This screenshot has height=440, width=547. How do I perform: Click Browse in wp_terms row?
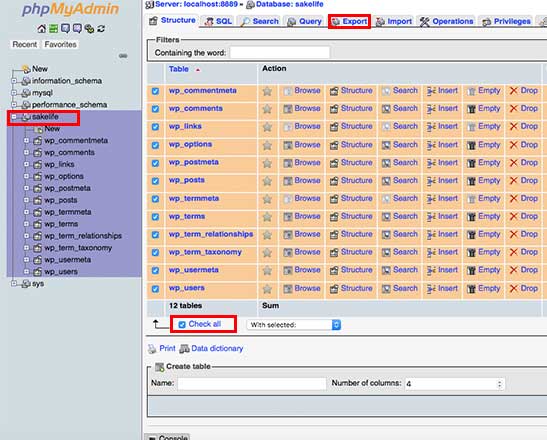[x=302, y=216]
